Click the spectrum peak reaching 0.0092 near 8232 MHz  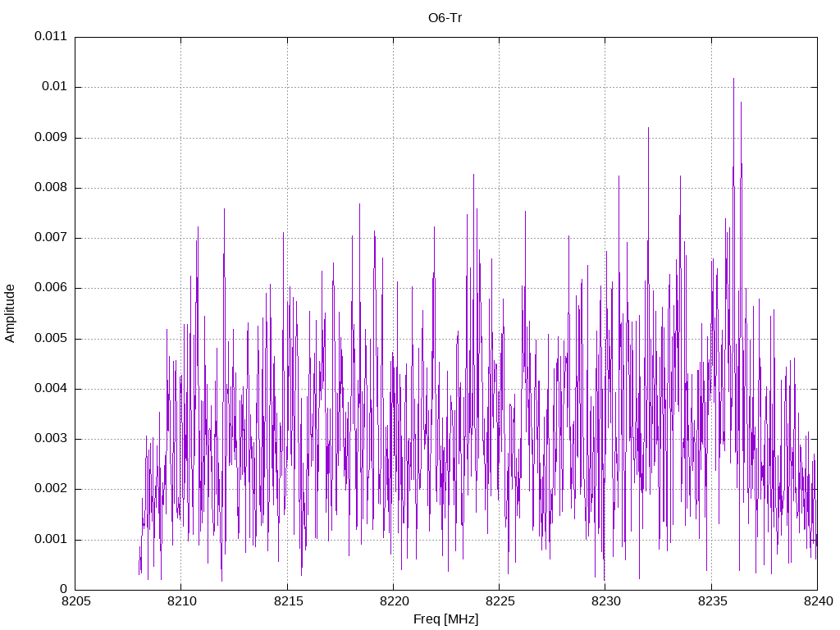648,129
